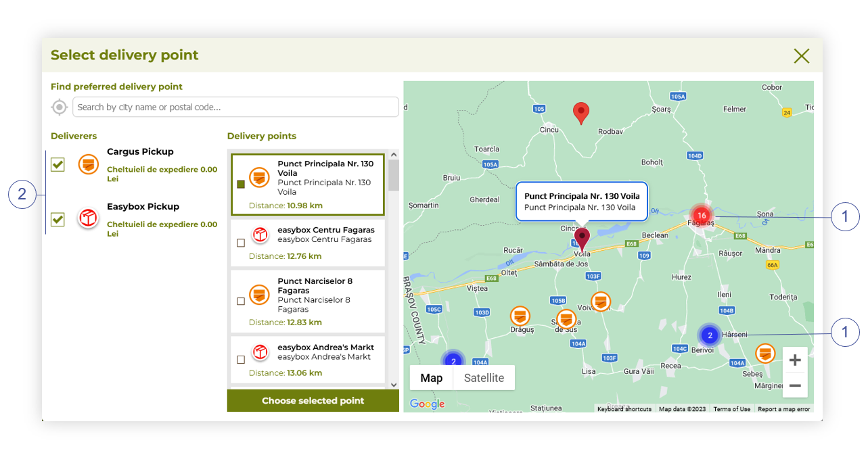Switch the map to Map view
The height and width of the screenshot is (455, 868).
[432, 378]
